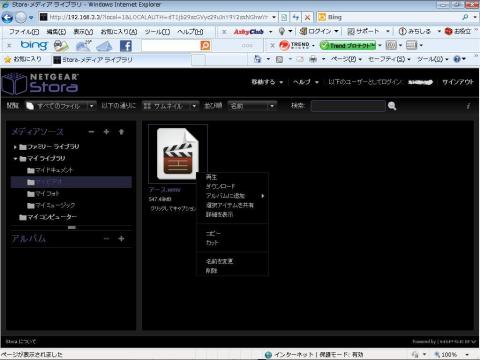Screen dimensions: 480x360
Task: Collapse the マイ ライブラリ tree node
Action: (x=15, y=159)
